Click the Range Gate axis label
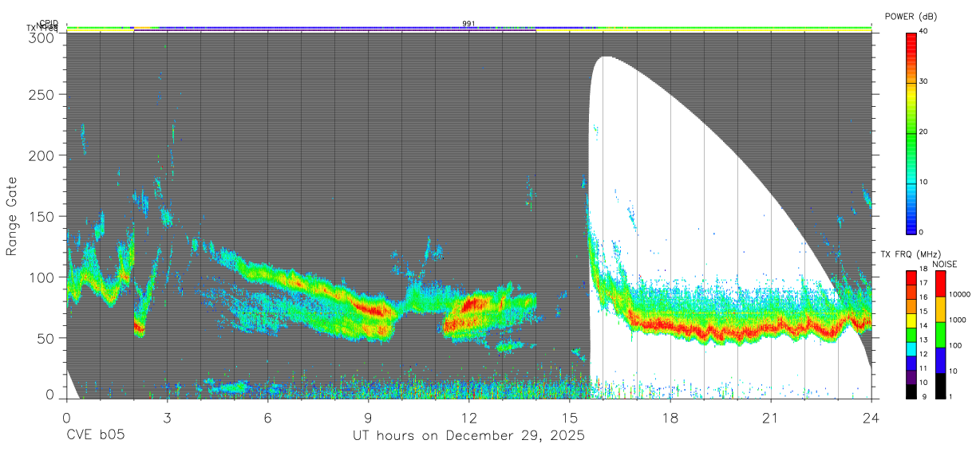The height and width of the screenshot is (452, 980). [x=12, y=216]
